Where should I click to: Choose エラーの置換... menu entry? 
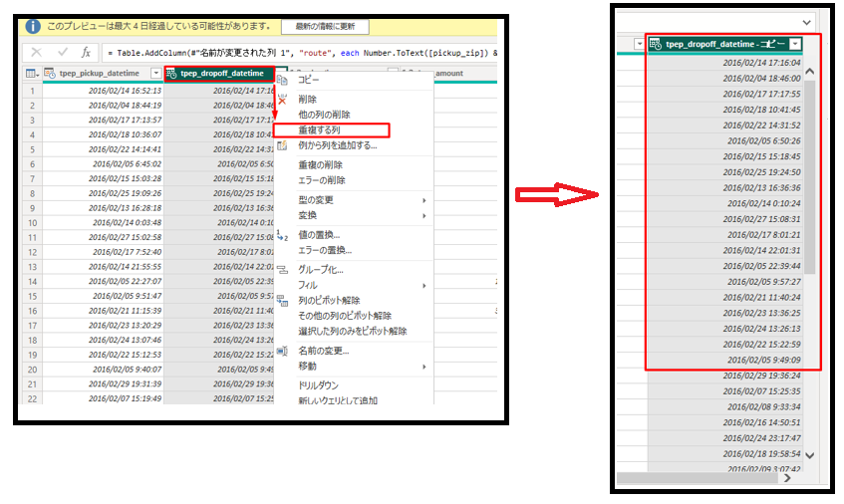pyautogui.click(x=325, y=250)
